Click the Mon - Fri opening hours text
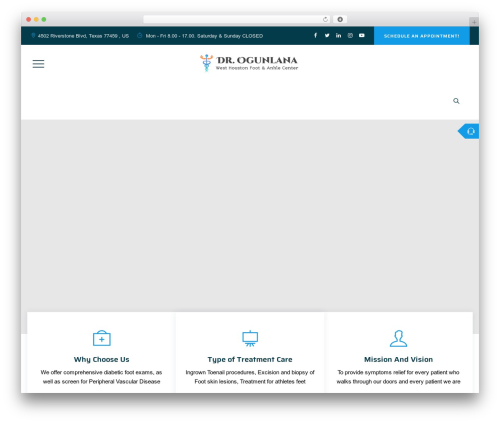500x423 pixels. coord(204,36)
